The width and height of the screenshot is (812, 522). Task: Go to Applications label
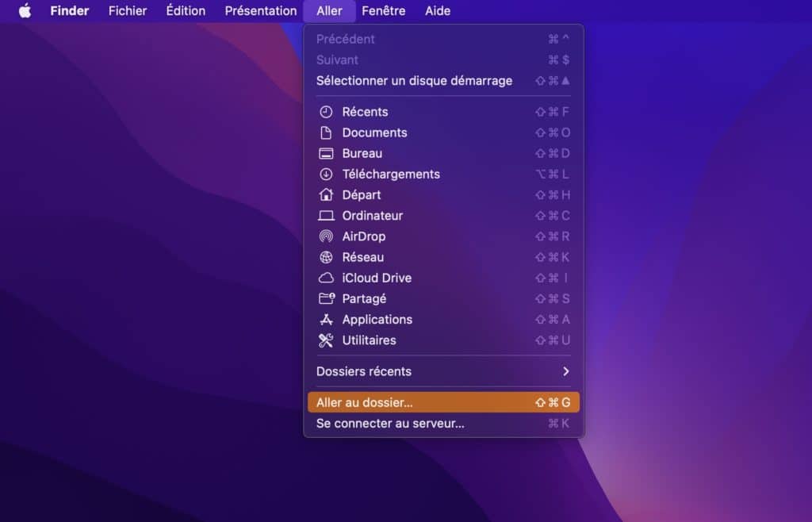click(377, 320)
